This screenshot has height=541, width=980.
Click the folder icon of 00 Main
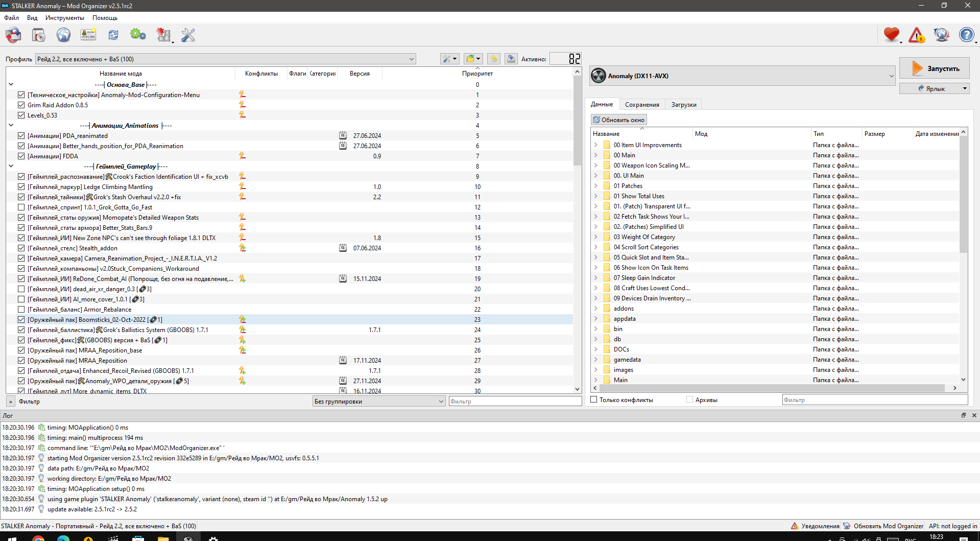point(607,155)
